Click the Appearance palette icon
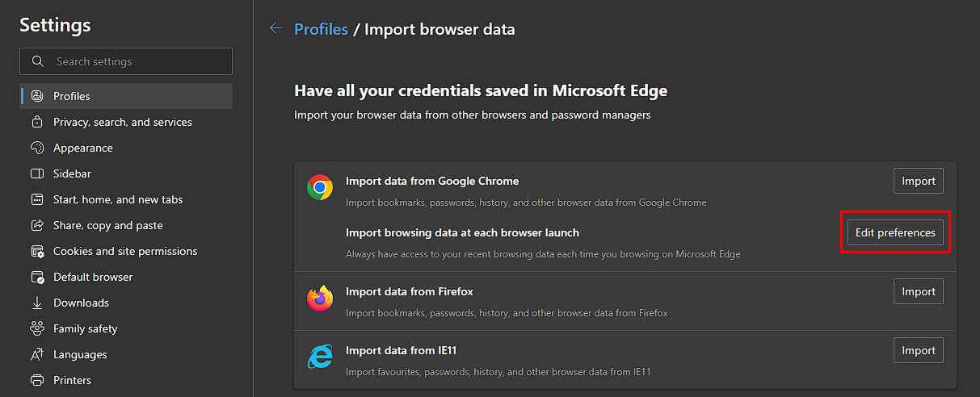 point(36,148)
